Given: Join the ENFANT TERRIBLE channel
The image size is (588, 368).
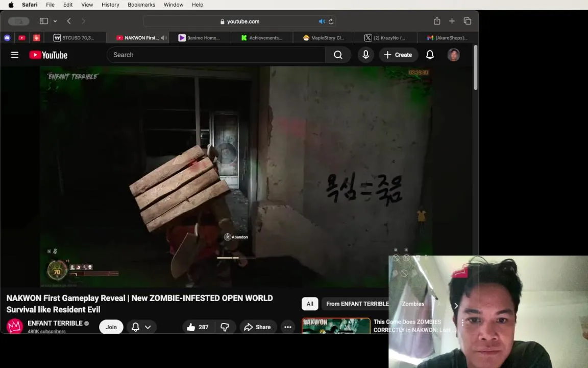Looking at the screenshot, I should (111, 327).
